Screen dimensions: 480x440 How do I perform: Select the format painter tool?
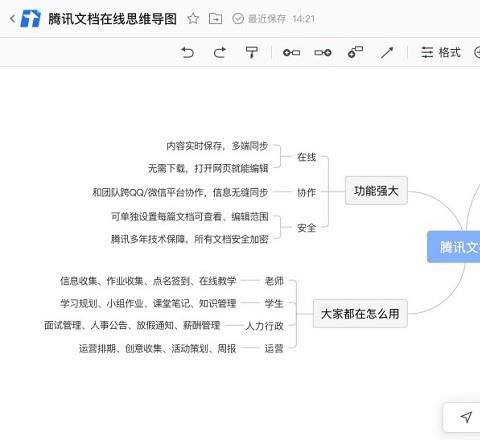point(251,52)
